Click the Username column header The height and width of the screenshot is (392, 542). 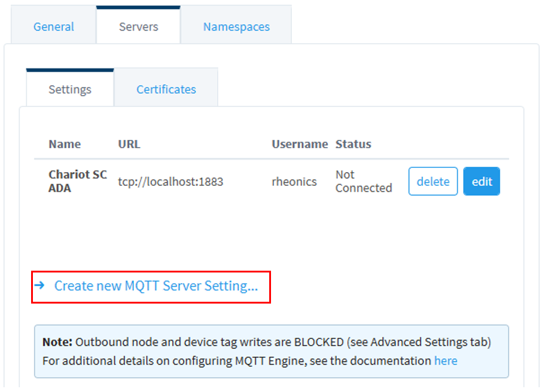tap(300, 143)
